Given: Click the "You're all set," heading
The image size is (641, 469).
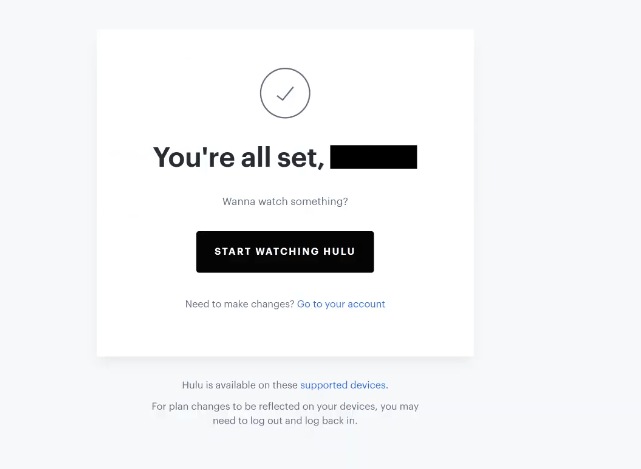Looking at the screenshot, I should click(239, 157).
